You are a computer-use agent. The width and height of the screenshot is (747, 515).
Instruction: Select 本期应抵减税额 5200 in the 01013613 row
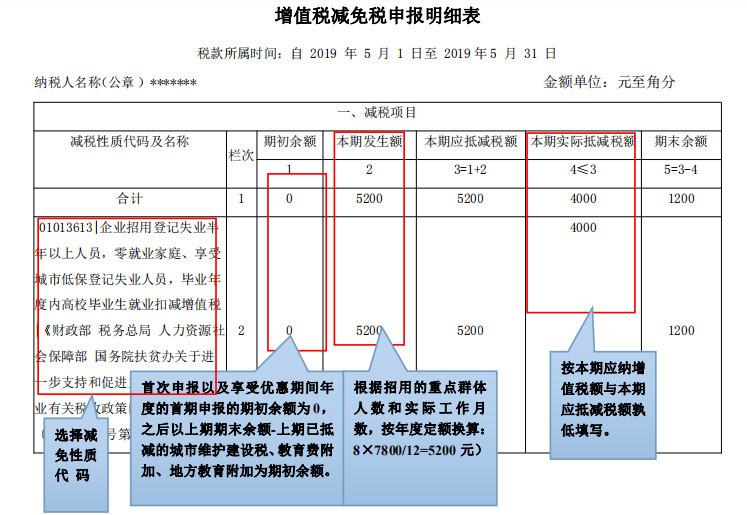tap(470, 331)
